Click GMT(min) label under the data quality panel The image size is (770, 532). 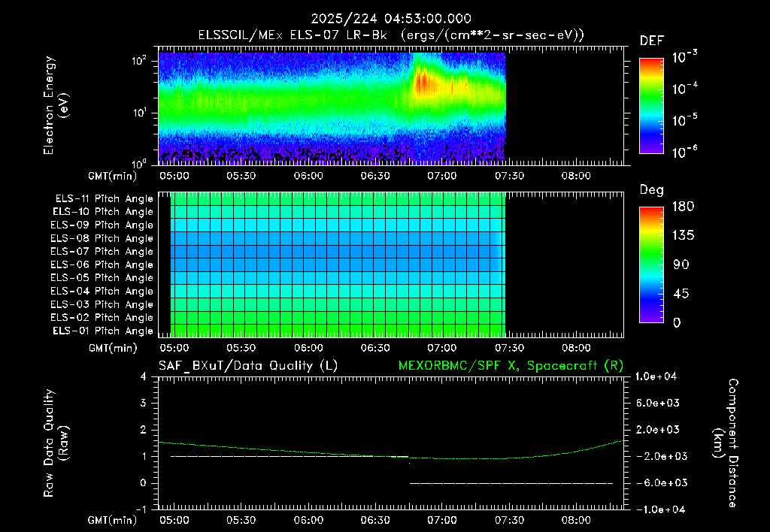coord(113,520)
